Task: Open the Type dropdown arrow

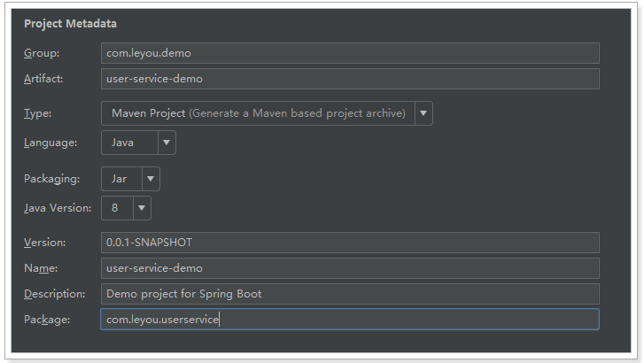Action: coord(423,113)
